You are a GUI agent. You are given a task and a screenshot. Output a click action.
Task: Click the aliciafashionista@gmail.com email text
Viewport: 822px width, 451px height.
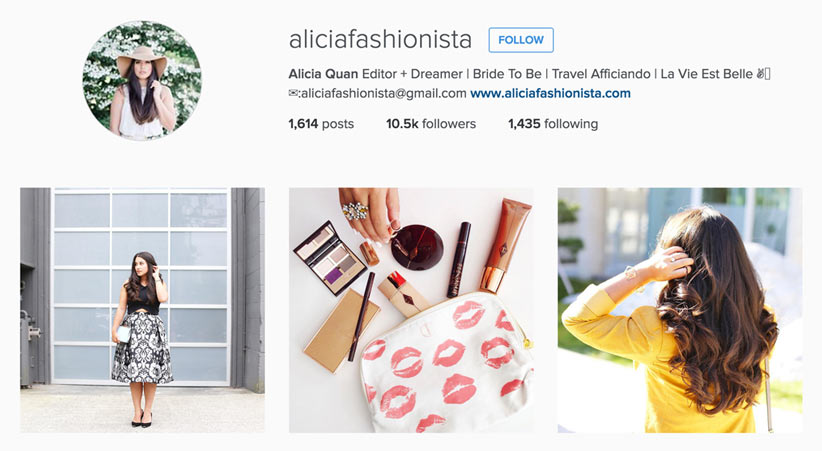point(384,93)
